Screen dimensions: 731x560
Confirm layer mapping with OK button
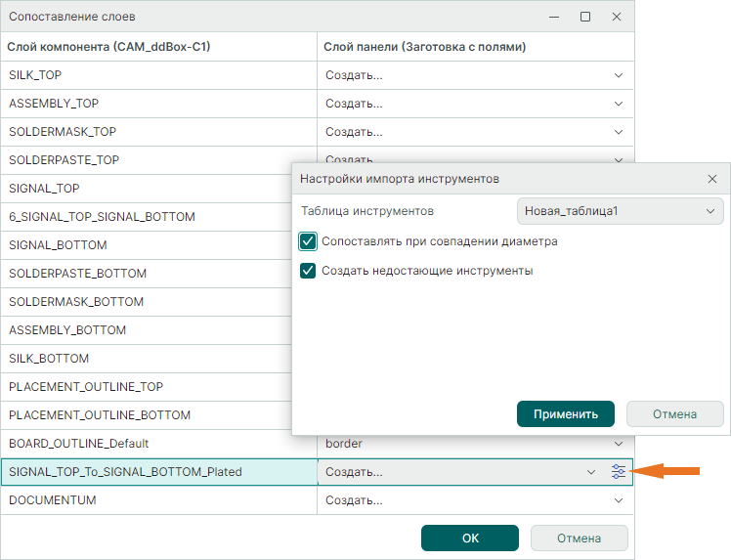[470, 538]
